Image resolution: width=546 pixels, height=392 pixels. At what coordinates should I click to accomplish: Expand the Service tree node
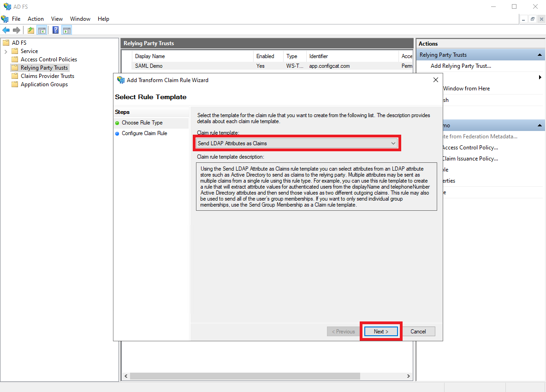pyautogui.click(x=7, y=51)
